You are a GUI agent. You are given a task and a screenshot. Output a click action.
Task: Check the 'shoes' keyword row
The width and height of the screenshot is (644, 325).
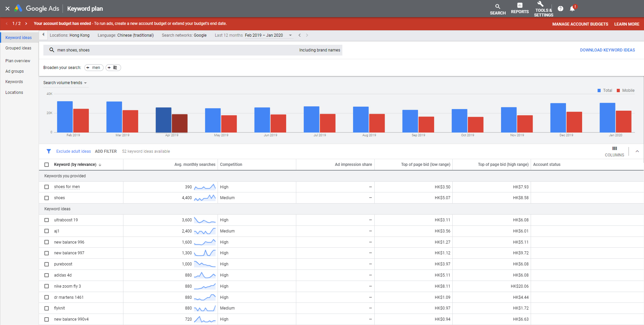(x=47, y=198)
